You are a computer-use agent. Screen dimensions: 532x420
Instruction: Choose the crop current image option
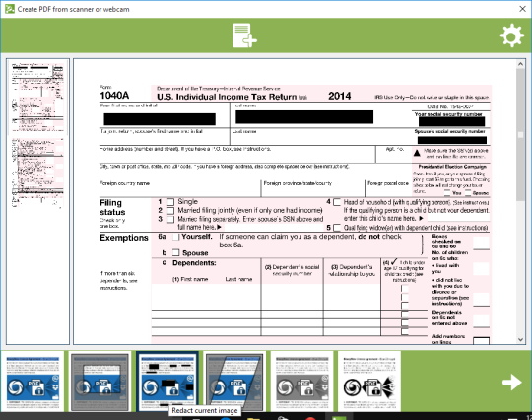(x=100, y=382)
